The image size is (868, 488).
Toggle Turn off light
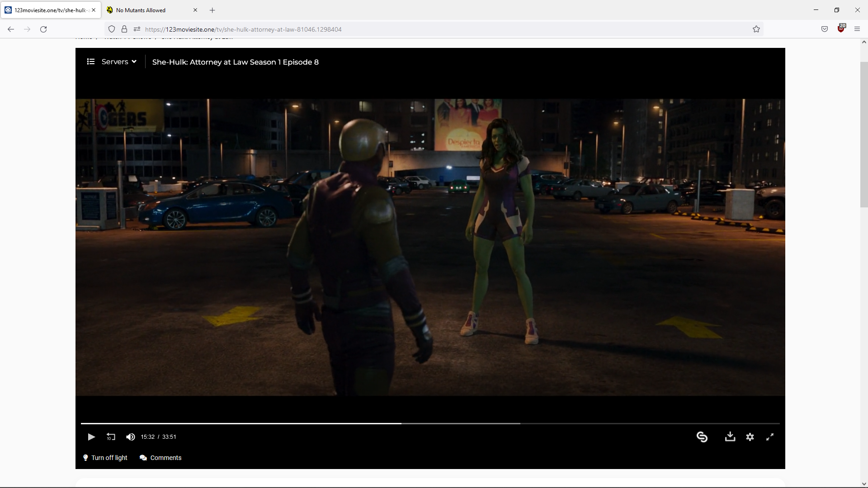105,458
